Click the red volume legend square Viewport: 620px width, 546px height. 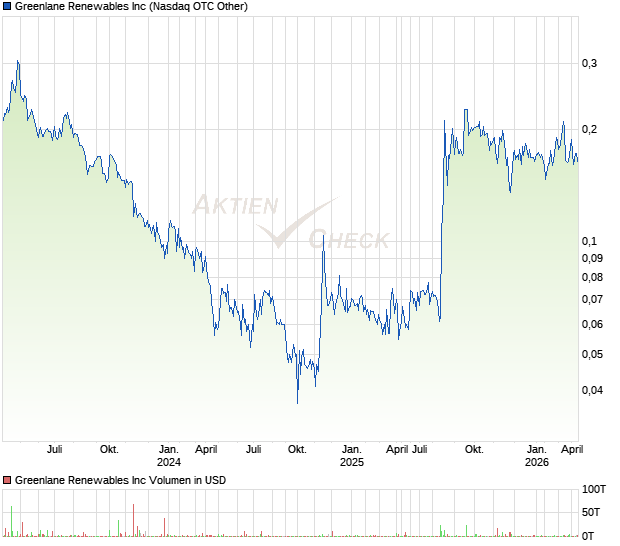7,480
